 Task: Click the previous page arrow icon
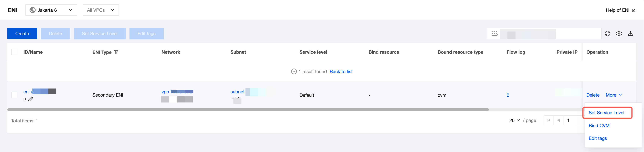click(558, 120)
